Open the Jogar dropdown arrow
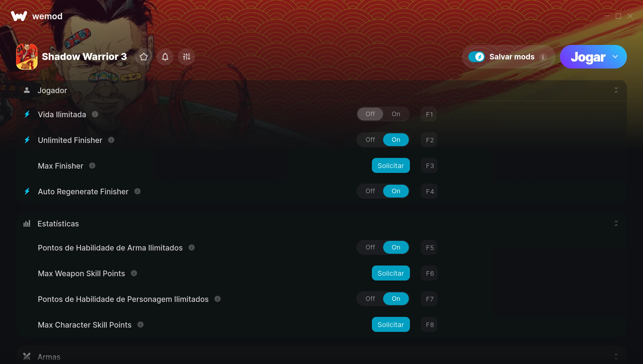Viewport: 643px width, 364px height. tap(615, 57)
